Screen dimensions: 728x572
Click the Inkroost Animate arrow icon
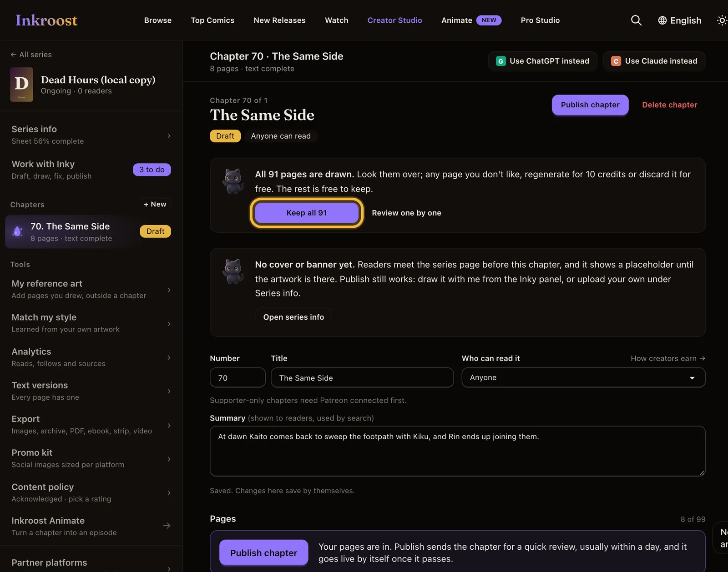click(167, 526)
